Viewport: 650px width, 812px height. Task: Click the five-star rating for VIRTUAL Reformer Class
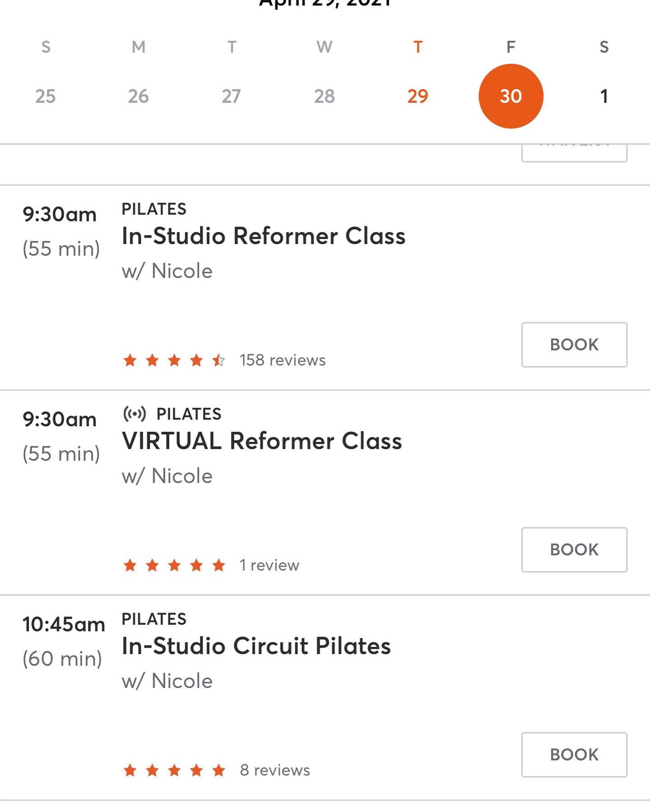coord(174,565)
